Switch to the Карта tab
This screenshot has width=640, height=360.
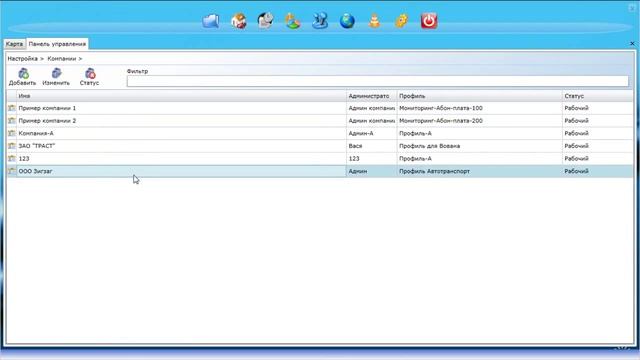pyautogui.click(x=14, y=44)
